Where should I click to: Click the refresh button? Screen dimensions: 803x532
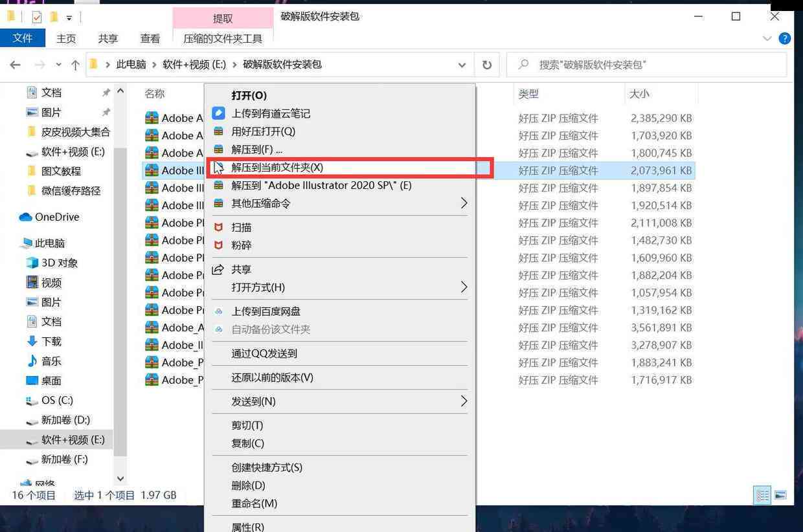click(487, 65)
